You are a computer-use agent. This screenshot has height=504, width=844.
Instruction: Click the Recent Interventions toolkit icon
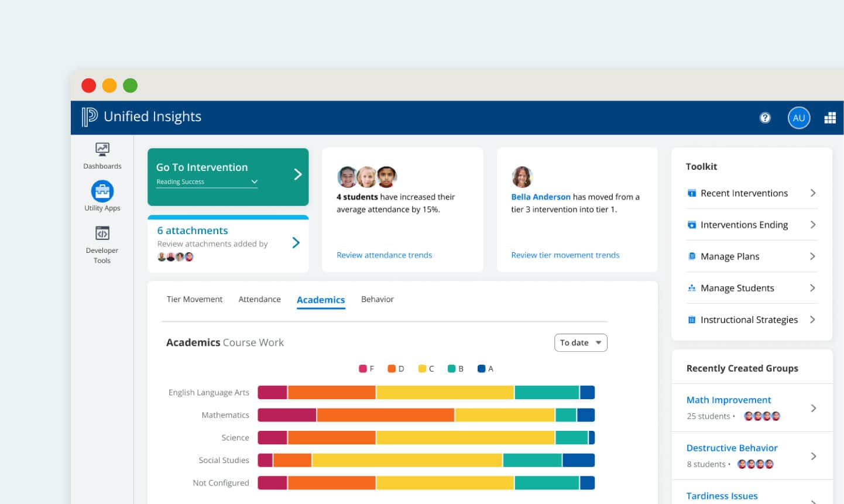[692, 193]
